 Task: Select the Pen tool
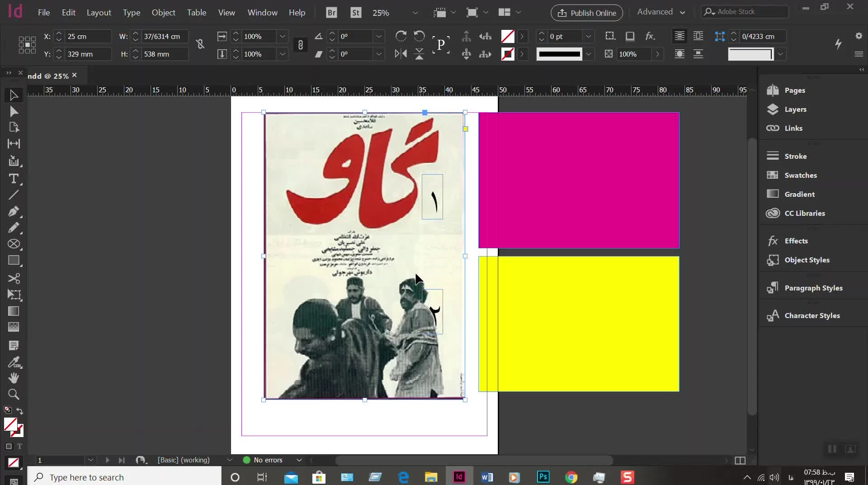14,211
